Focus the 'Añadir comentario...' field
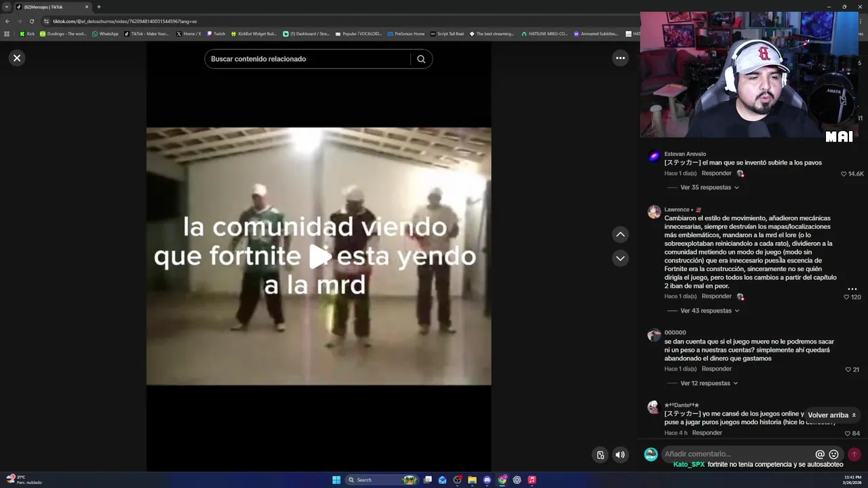Viewport: 868px width, 488px height. (x=738, y=454)
